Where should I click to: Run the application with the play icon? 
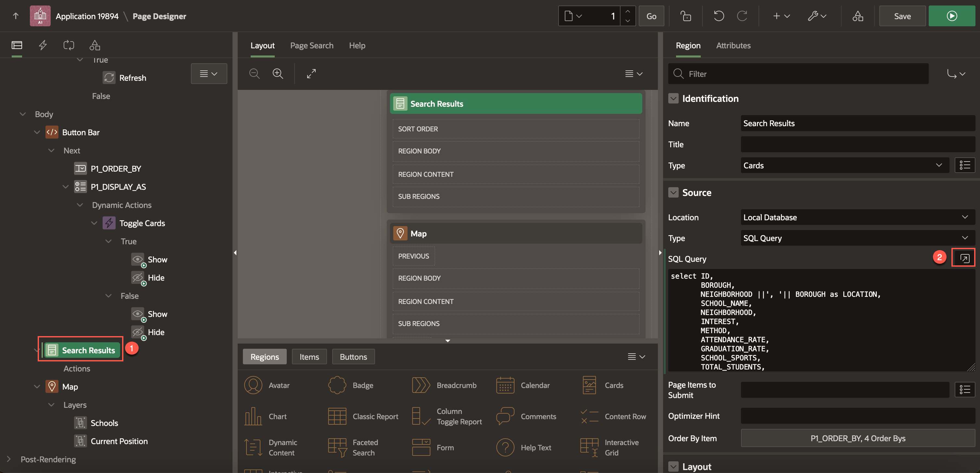[952, 16]
